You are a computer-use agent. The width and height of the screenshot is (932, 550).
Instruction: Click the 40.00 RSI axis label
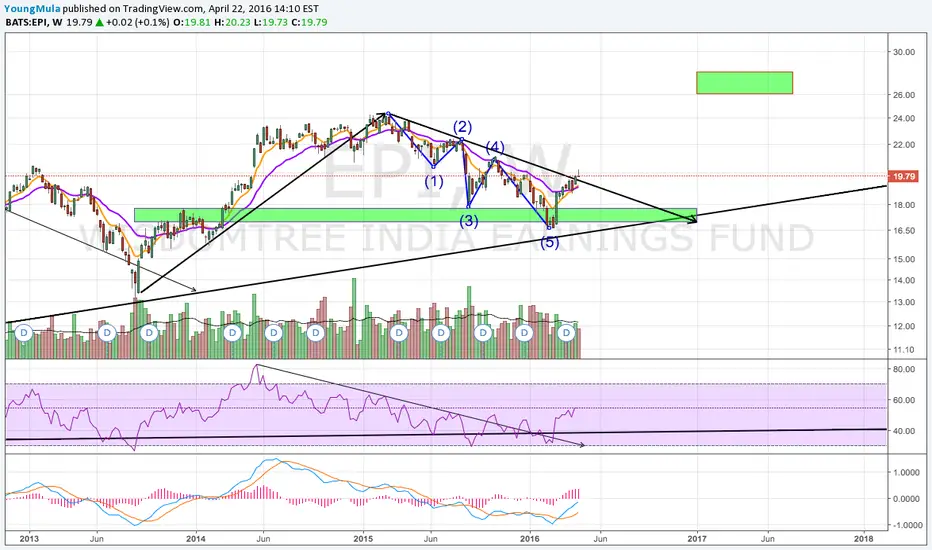pyautogui.click(x=903, y=430)
